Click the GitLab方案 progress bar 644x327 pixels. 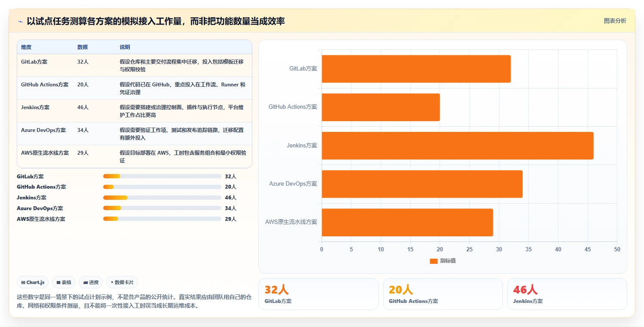[162, 176]
